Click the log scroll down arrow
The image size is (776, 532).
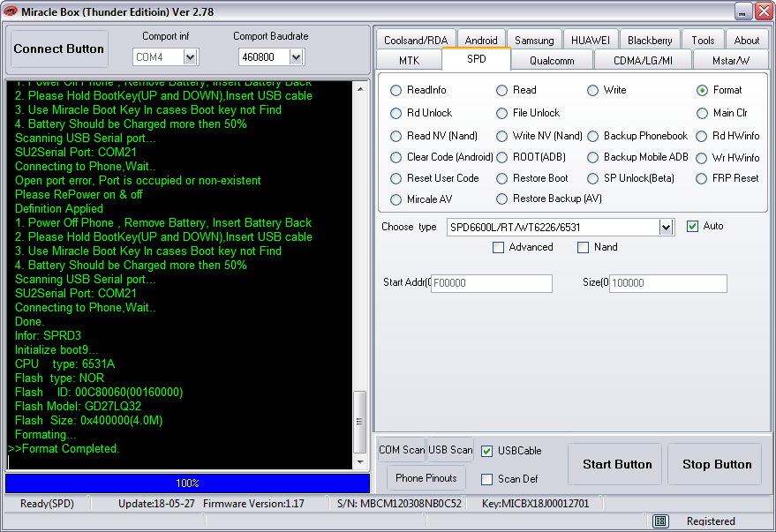(x=360, y=462)
